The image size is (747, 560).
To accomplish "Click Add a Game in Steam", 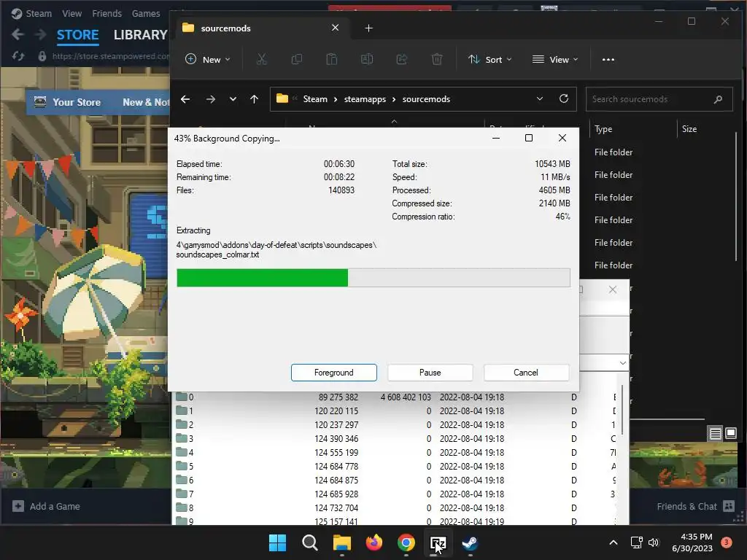I will 46,506.
